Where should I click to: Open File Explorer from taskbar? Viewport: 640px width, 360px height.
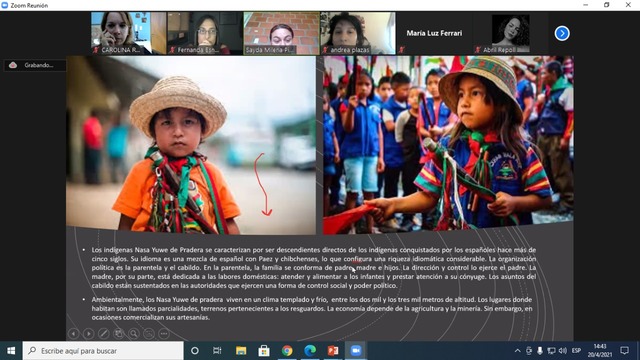(241, 351)
